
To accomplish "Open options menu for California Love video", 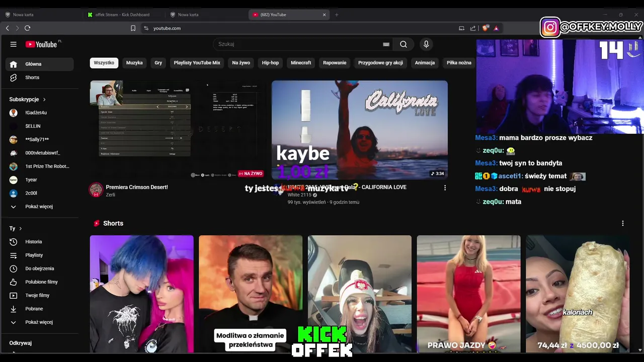I will (445, 188).
